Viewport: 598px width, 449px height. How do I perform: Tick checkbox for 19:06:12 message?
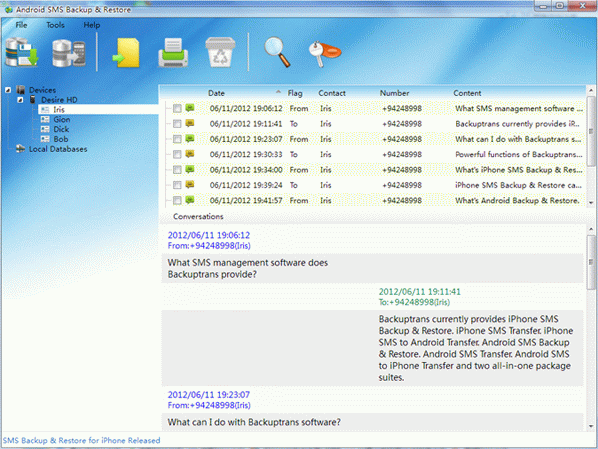click(177, 109)
